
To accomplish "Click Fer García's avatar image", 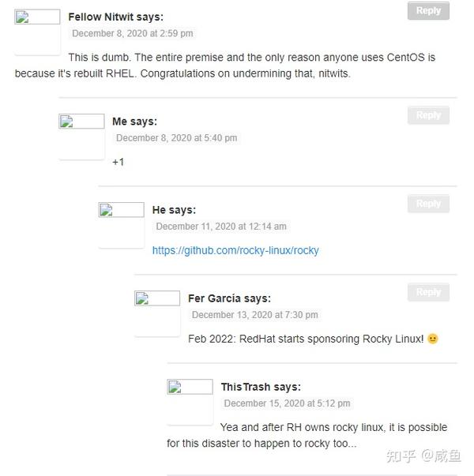I will click(x=157, y=313).
